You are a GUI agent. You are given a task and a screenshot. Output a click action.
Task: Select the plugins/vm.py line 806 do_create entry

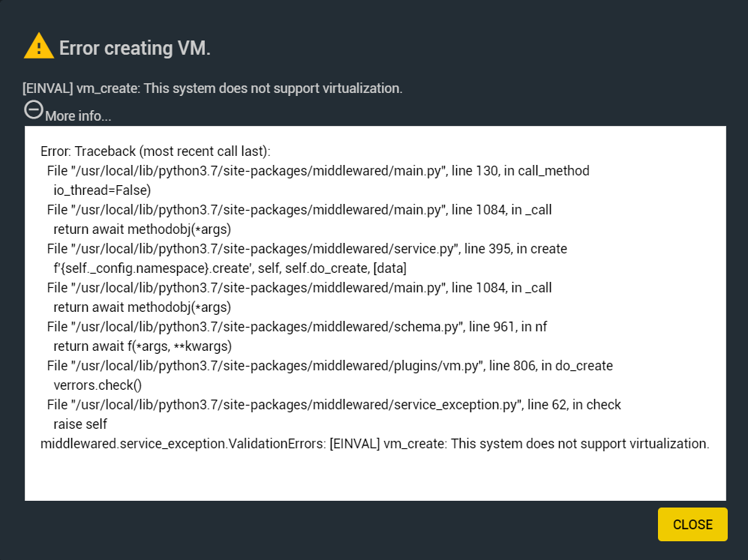click(x=329, y=366)
